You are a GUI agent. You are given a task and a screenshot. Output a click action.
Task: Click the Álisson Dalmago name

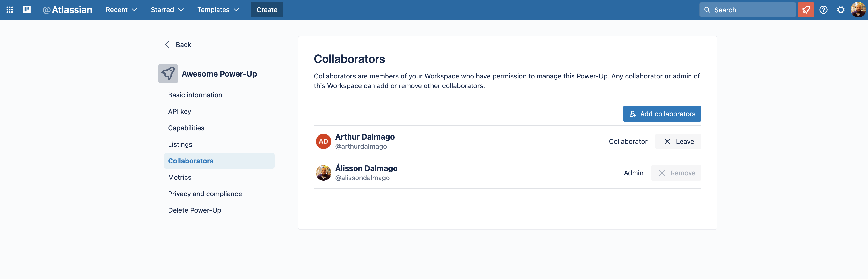point(366,168)
